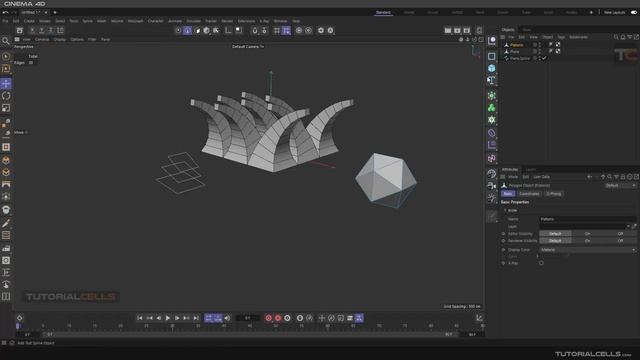Click the lock icon in Attributes manager
This screenshot has height=360, width=640.
[x=623, y=177]
